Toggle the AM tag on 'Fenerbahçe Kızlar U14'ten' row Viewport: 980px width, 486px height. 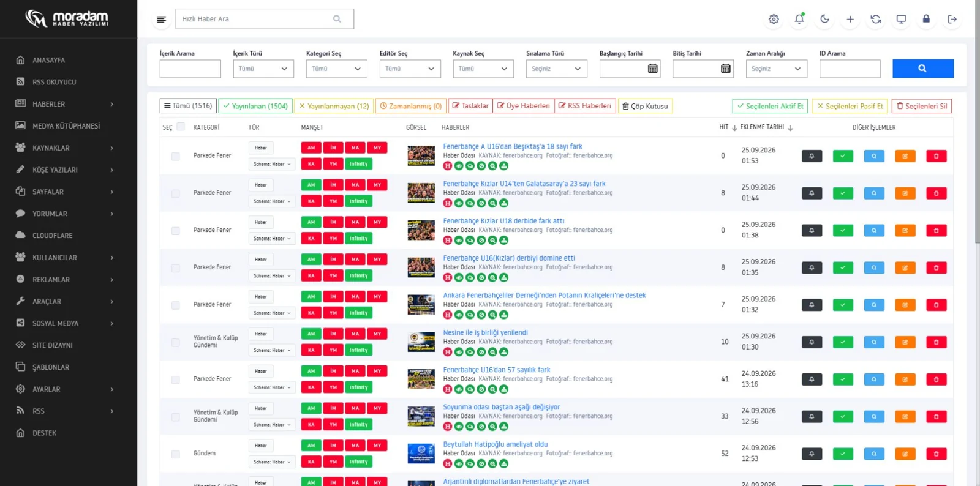click(311, 185)
